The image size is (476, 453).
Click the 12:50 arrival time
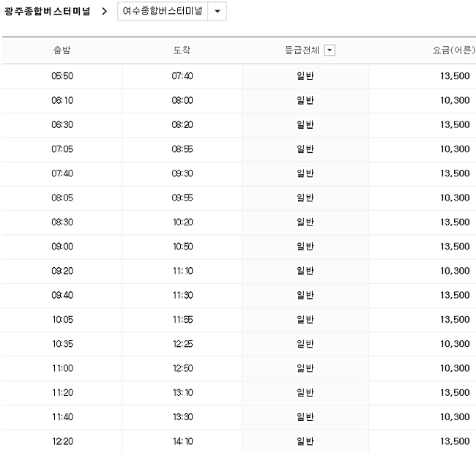(x=183, y=368)
